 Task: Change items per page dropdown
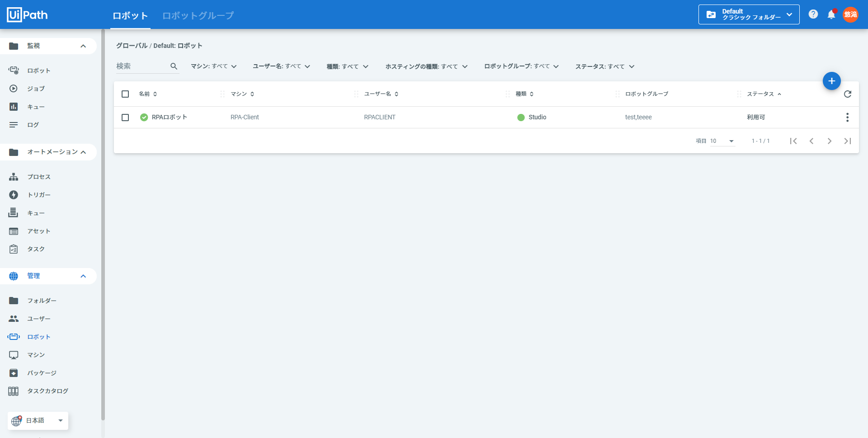click(722, 141)
